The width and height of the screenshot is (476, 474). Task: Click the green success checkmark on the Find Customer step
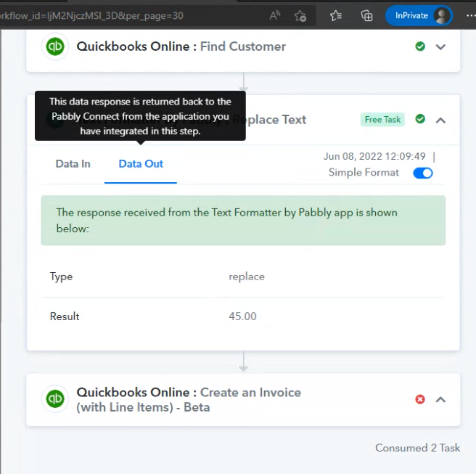coord(420,46)
